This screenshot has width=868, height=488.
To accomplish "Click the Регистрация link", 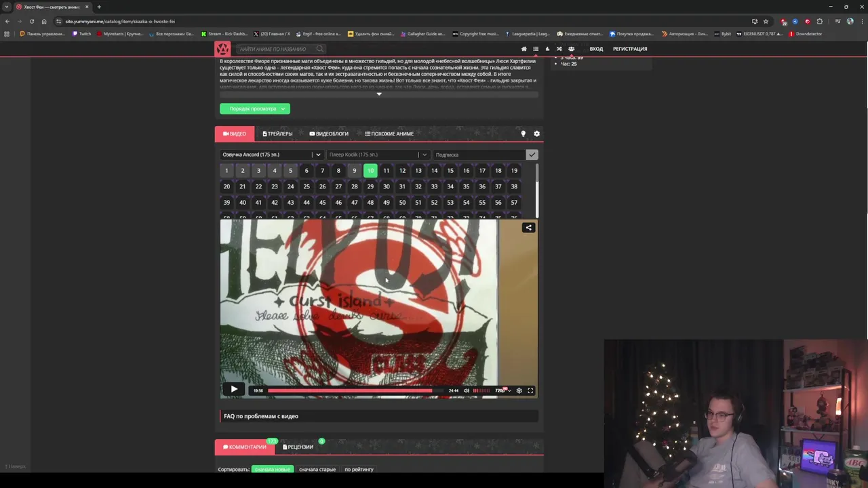I will click(630, 49).
